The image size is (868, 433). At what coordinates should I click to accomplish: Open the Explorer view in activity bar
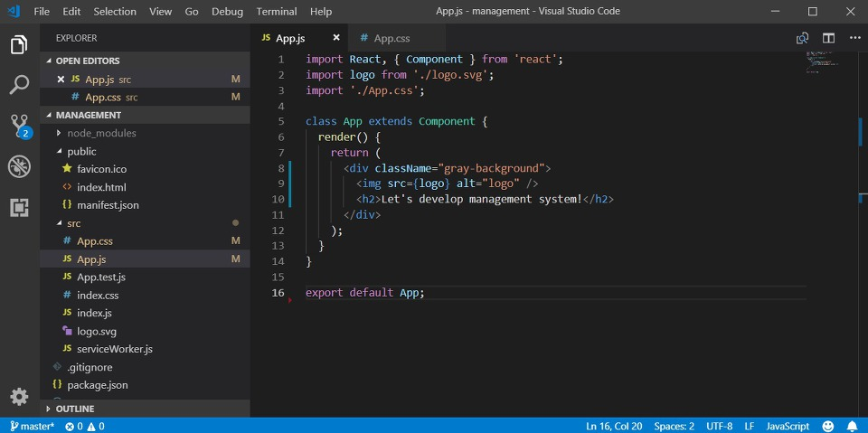(x=19, y=44)
